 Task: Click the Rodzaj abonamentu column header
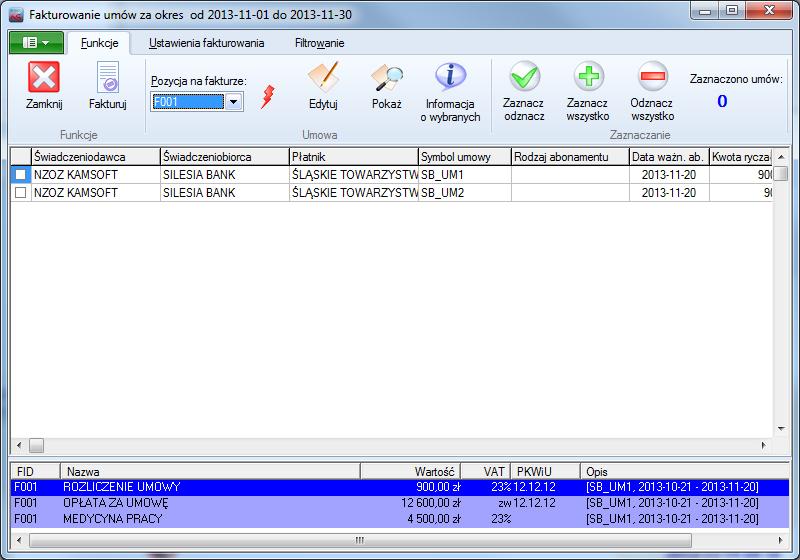[x=570, y=157]
